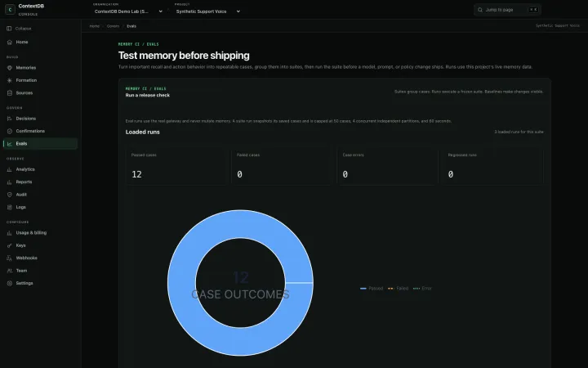This screenshot has width=588, height=368.
Task: Click the Failed legend swatch
Action: pyautogui.click(x=390, y=289)
